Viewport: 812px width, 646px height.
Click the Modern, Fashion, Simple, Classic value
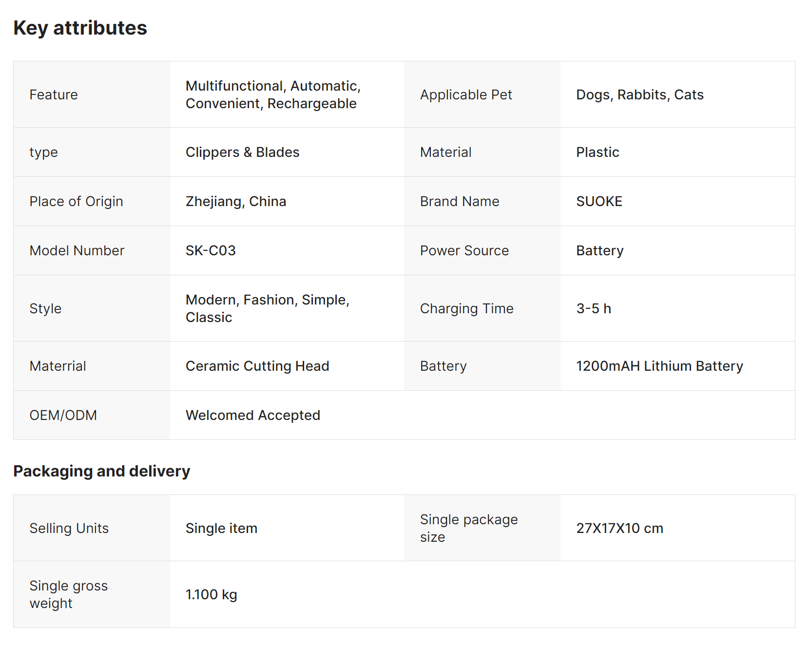pos(267,308)
